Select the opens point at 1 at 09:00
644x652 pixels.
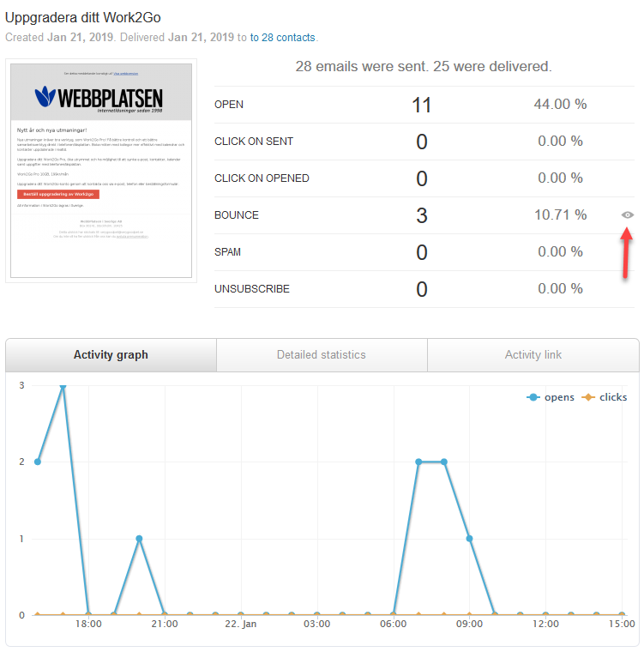pyautogui.click(x=469, y=539)
